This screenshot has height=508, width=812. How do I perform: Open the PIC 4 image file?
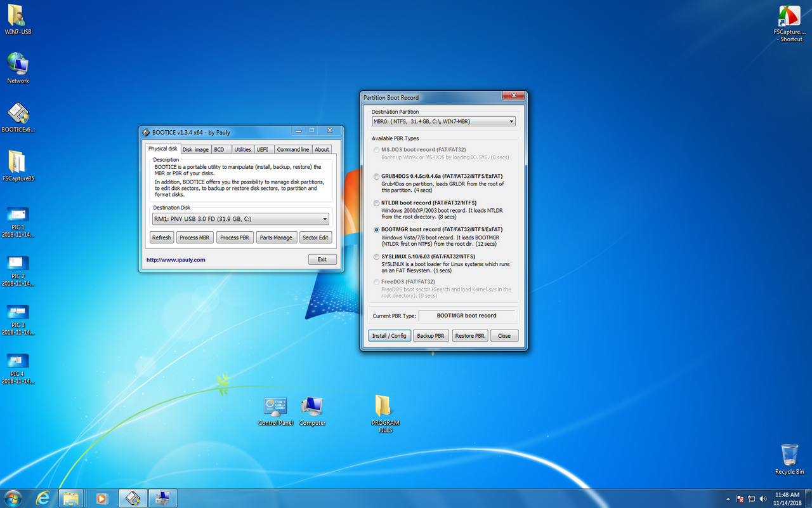point(18,369)
